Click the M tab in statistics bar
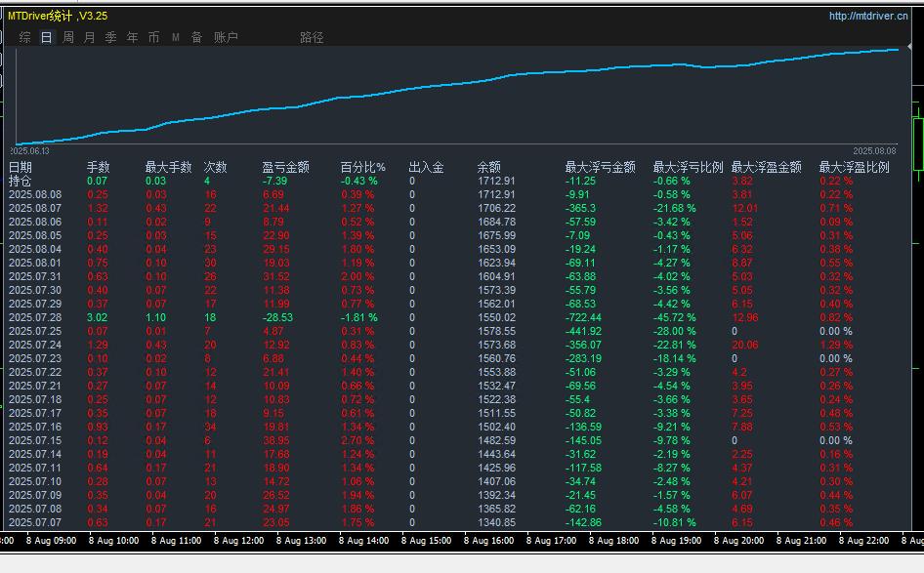This screenshot has width=924, height=573. click(176, 37)
